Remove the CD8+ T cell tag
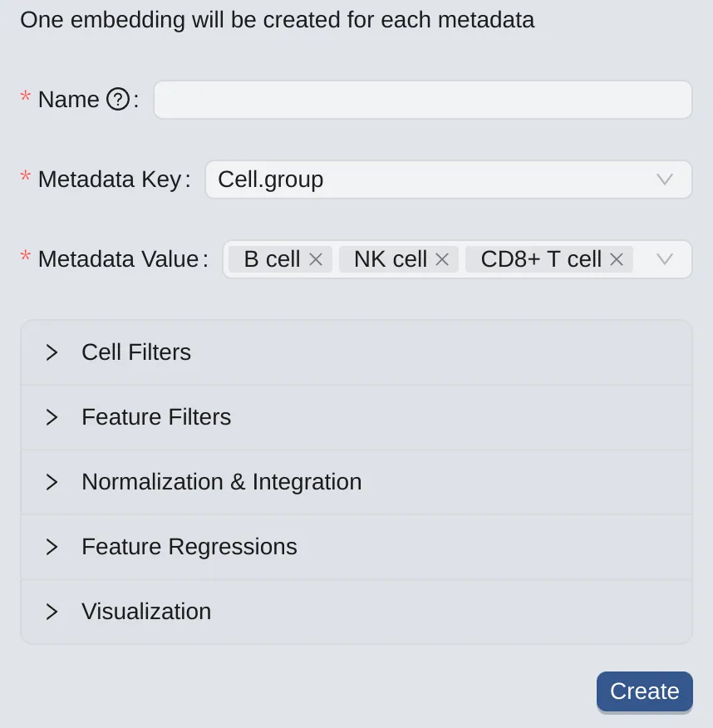 click(616, 259)
